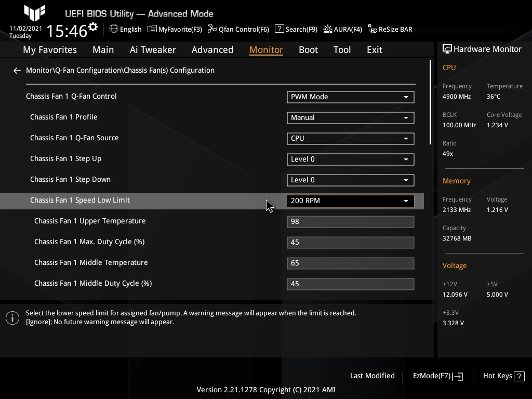Image resolution: width=532 pixels, height=399 pixels.
Task: Click core voltage value 1.234 V
Action: point(497,125)
